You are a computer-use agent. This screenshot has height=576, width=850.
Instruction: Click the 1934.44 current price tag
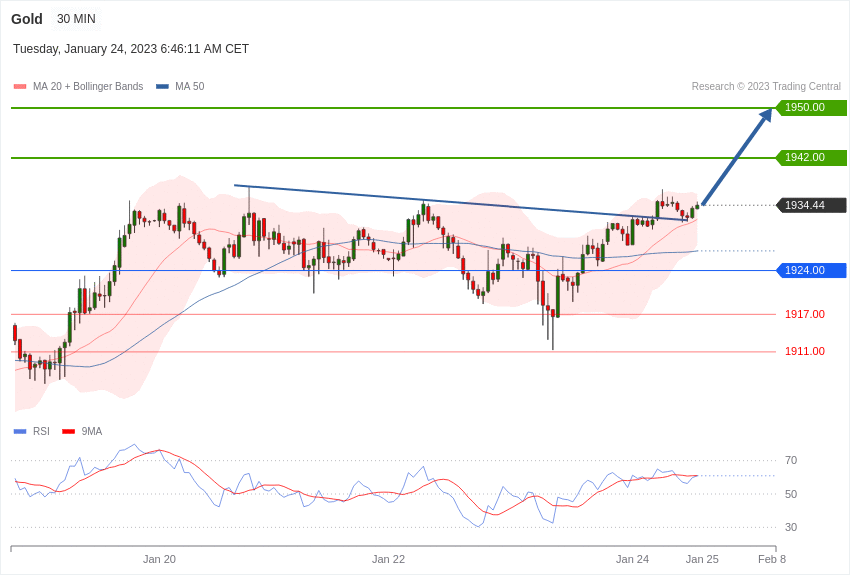[812, 205]
